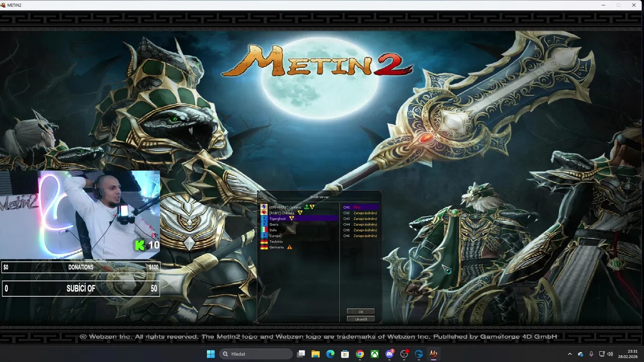
Task: Select channel CH2
Action: pos(360,213)
